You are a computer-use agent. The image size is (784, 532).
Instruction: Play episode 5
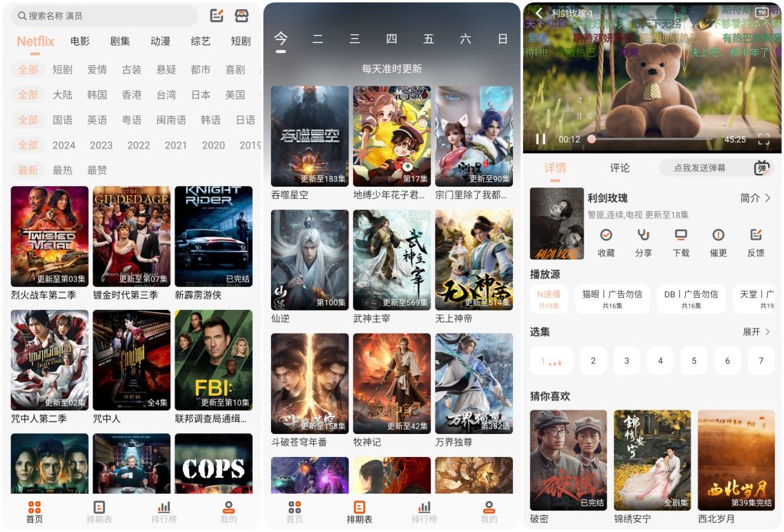(694, 361)
